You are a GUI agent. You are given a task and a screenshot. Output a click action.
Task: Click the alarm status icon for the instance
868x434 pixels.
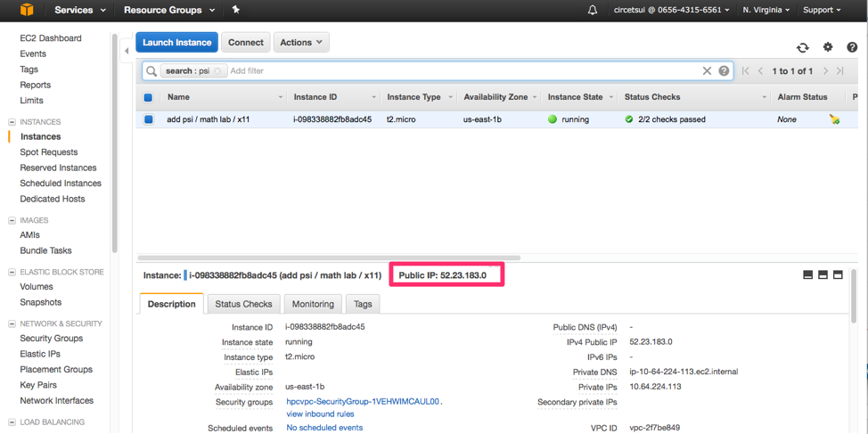tap(834, 119)
